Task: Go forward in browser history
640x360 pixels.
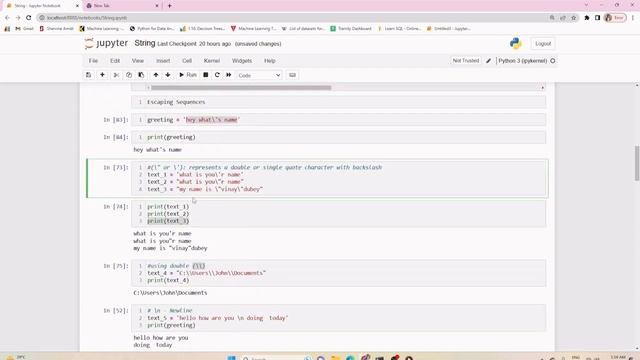Action: tap(18, 18)
